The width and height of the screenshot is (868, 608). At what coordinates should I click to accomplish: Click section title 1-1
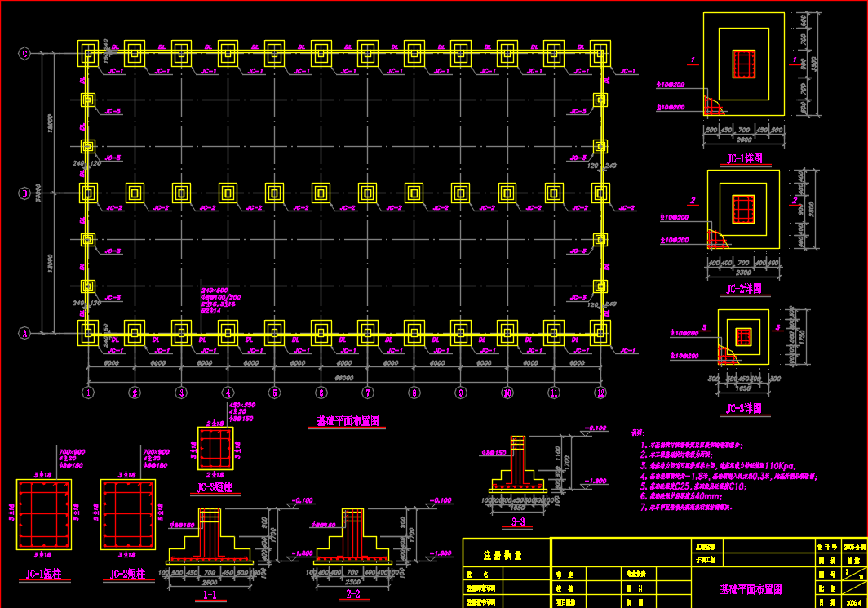210,595
